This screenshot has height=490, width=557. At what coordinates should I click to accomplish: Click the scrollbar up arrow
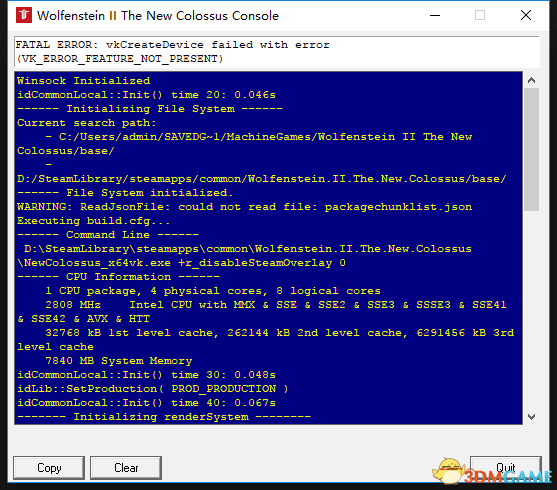tap(531, 80)
